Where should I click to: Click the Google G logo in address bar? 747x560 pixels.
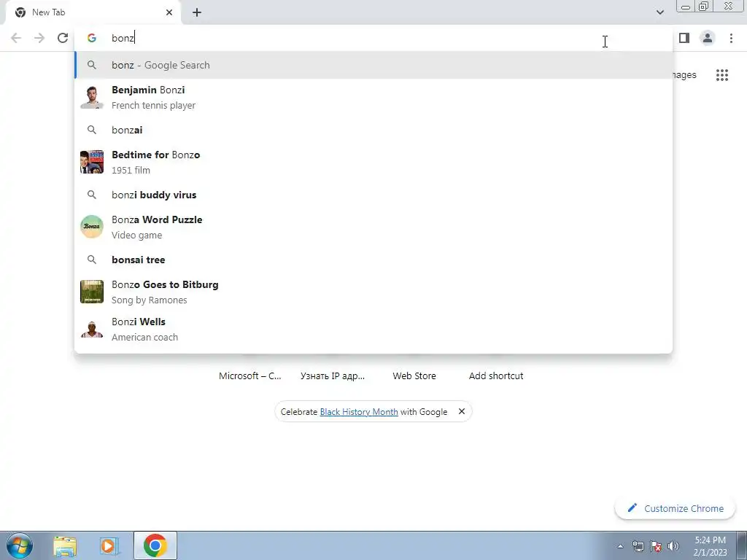click(91, 38)
